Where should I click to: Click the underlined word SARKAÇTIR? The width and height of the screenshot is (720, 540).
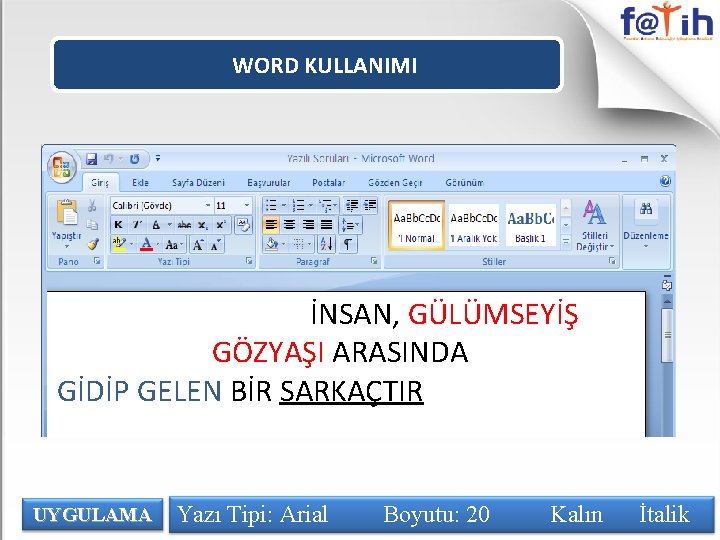click(351, 391)
